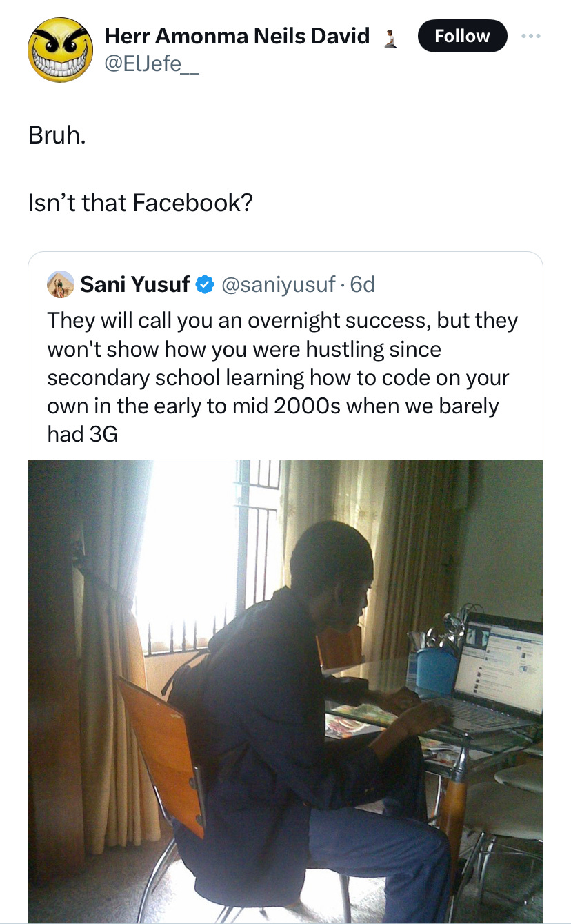
Task: Click the Sani Yusuf display name
Action: (x=135, y=284)
